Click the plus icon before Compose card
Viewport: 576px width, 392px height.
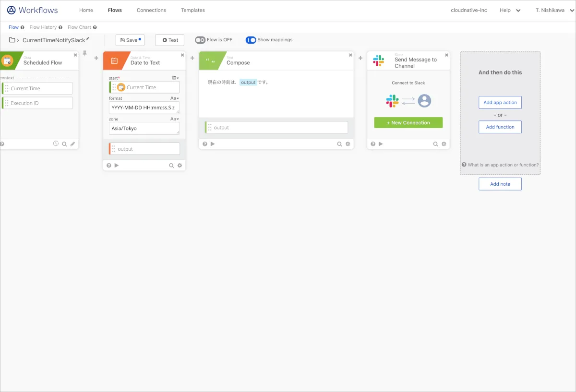pos(192,58)
